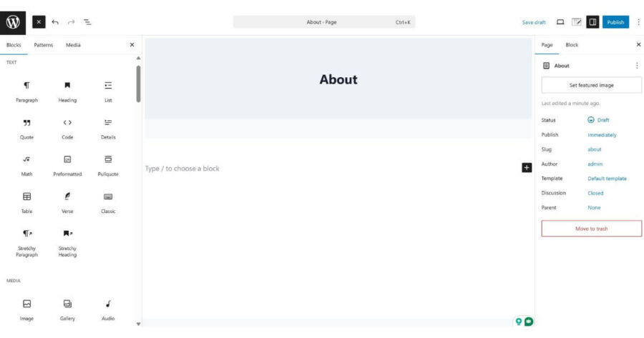Toggle the settings sidebar panel
Image resolution: width=644 pixels, height=338 pixels.
click(592, 22)
